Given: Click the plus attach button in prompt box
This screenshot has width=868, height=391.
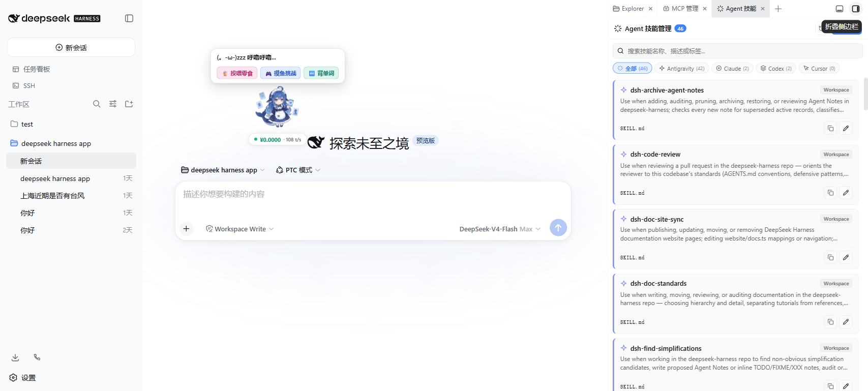Looking at the screenshot, I should tap(187, 229).
